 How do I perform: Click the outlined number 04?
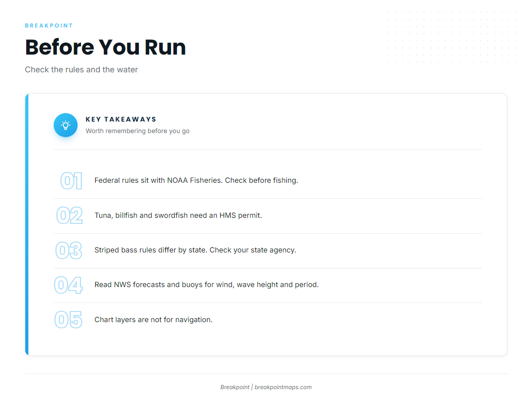click(69, 285)
